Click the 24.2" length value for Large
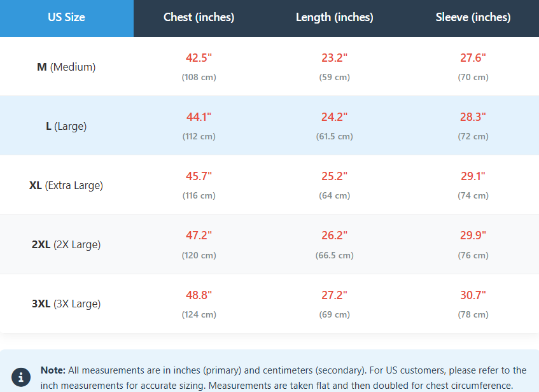This screenshot has height=392, width=539. pos(334,117)
